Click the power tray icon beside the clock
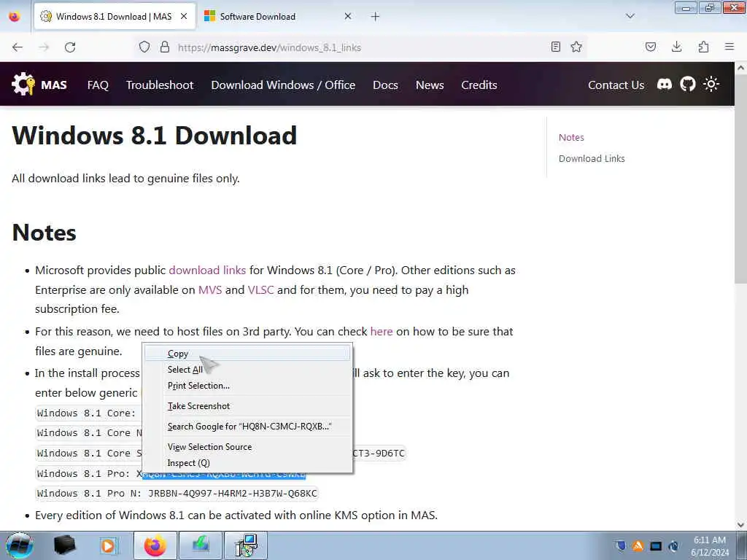The height and width of the screenshot is (560, 747). pyautogui.click(x=673, y=545)
